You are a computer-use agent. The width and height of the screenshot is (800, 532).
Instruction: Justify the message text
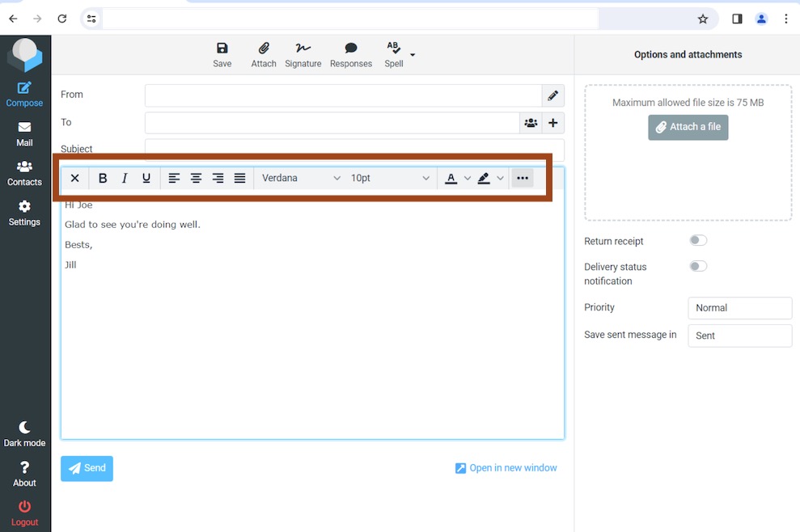point(239,179)
